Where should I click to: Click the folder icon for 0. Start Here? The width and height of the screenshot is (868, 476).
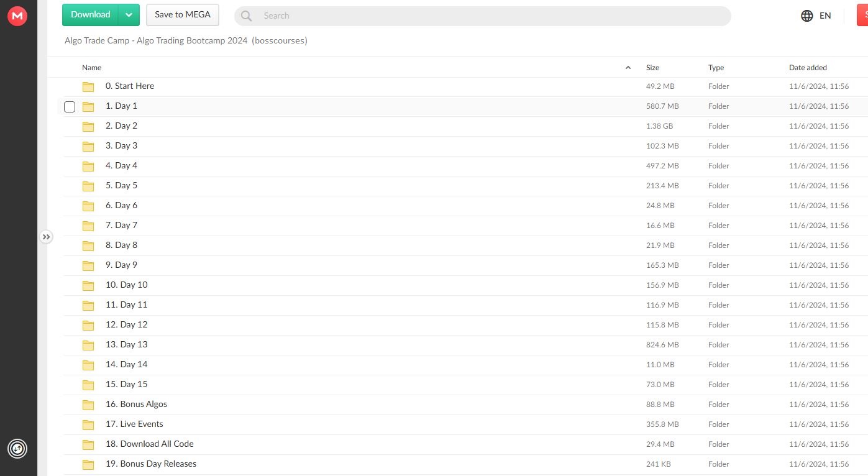pos(88,86)
